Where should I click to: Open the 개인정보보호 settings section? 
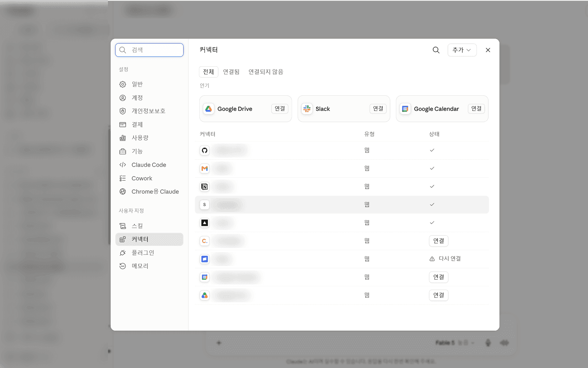149,111
